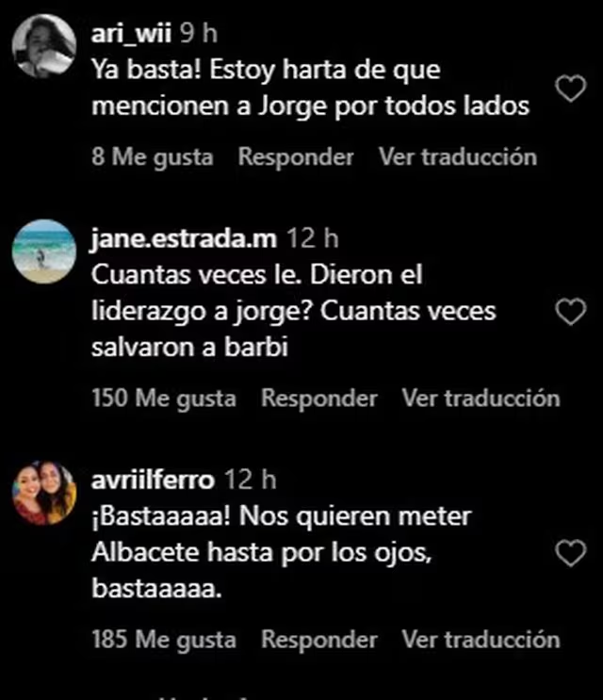Screen dimensions: 603x700
Task: Open ari_wii's profile picture
Action: pos(43,46)
